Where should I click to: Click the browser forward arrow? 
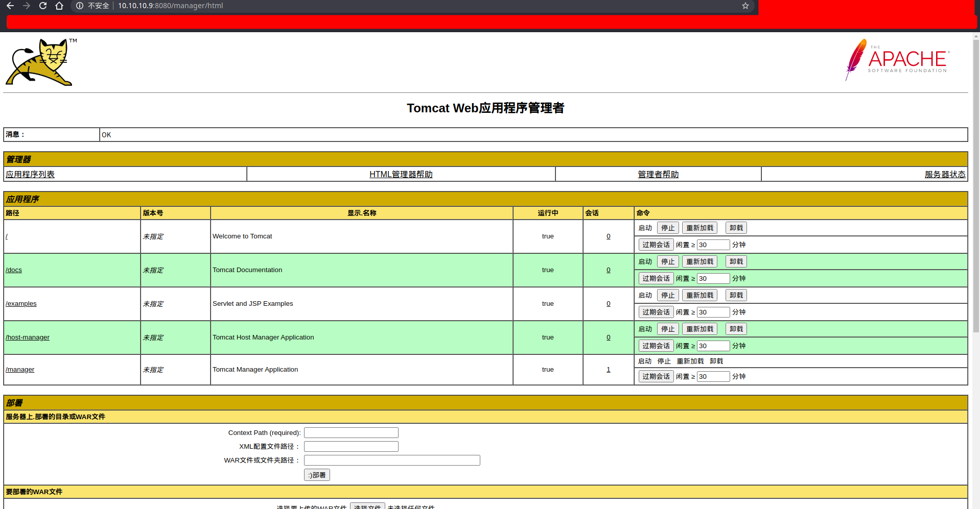[27, 6]
